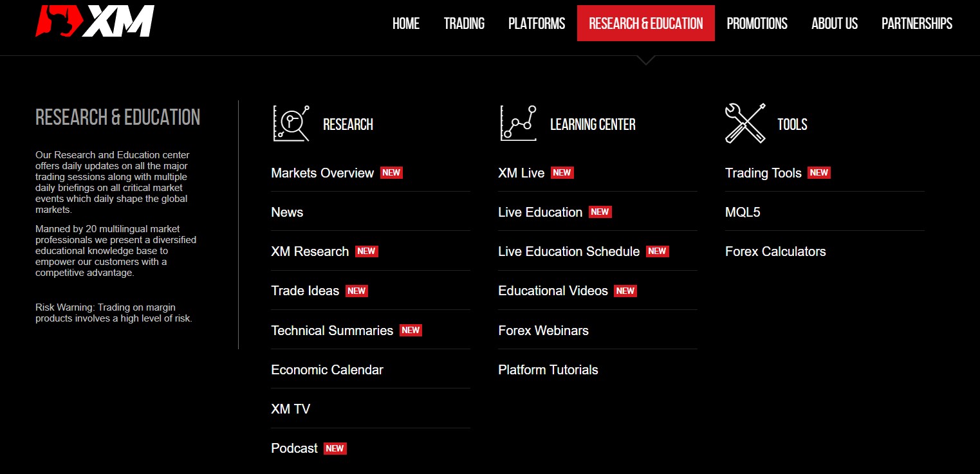Click the Research magnifier chart icon
The image size is (980, 474).
[x=291, y=123]
